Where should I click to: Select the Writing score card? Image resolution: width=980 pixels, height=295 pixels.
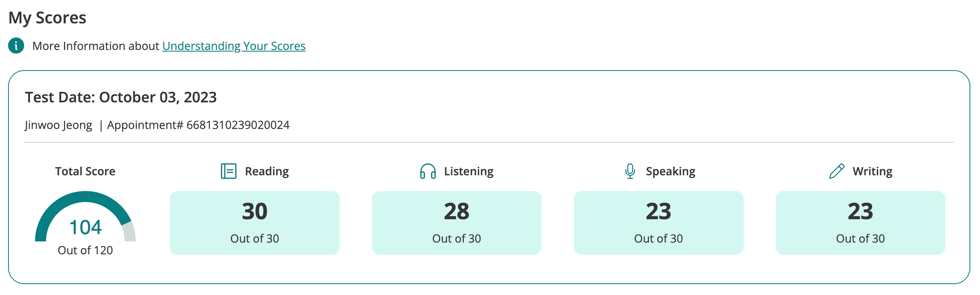click(860, 222)
